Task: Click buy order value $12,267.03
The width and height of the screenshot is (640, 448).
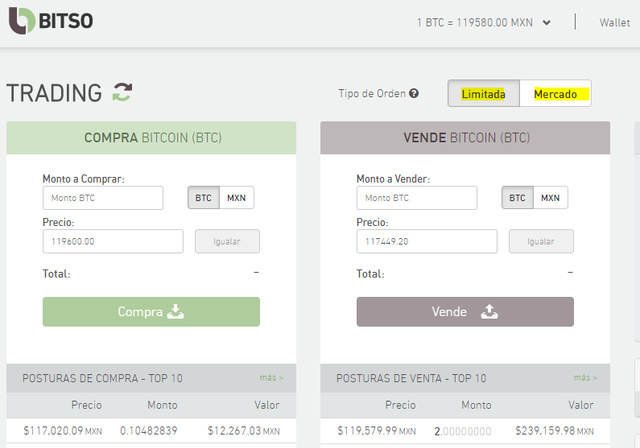Action: pyautogui.click(x=244, y=430)
